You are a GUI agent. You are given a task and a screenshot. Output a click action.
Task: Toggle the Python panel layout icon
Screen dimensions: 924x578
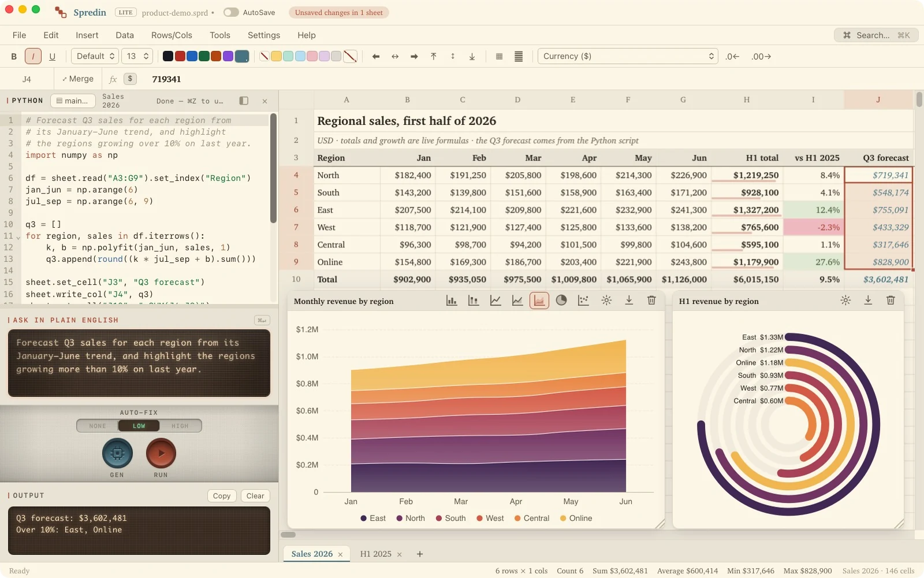pos(244,101)
